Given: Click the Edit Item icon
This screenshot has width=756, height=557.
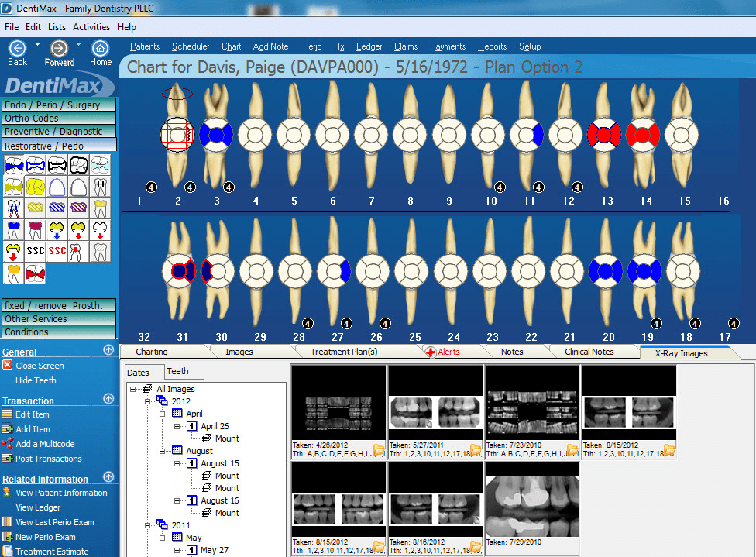Looking at the screenshot, I should tap(7, 414).
